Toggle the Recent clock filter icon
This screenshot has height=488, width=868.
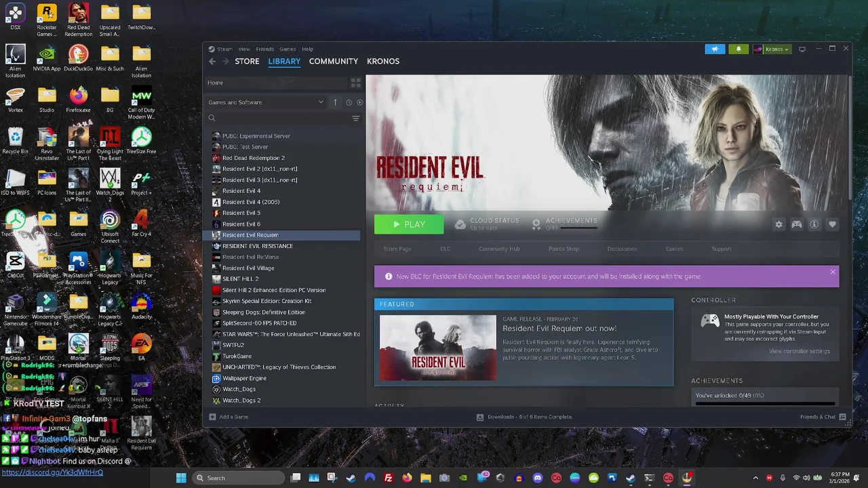[x=349, y=102]
